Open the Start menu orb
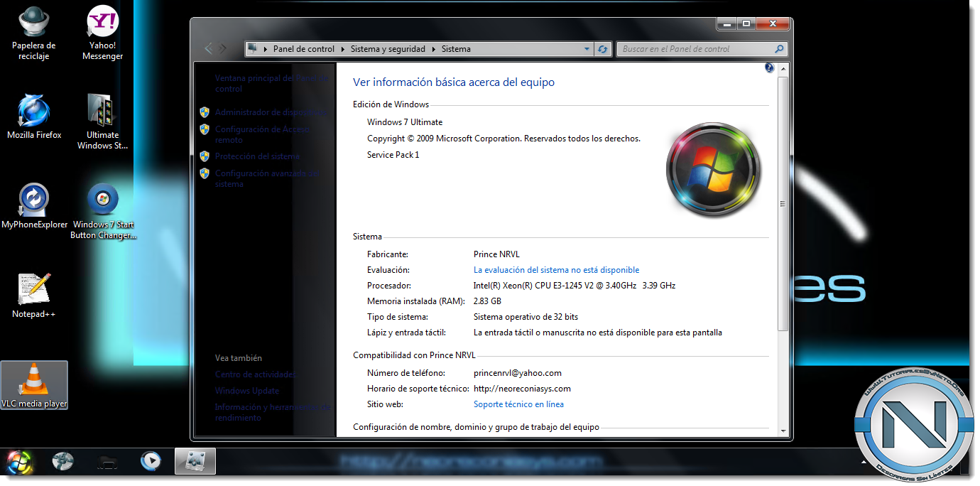This screenshot has width=980, height=486. click(19, 462)
